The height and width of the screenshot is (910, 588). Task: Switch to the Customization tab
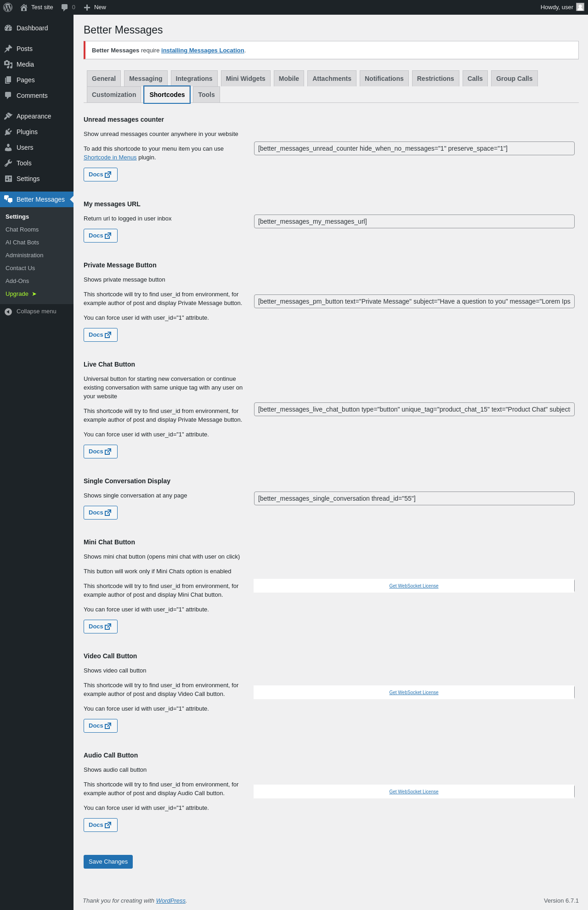(x=114, y=95)
